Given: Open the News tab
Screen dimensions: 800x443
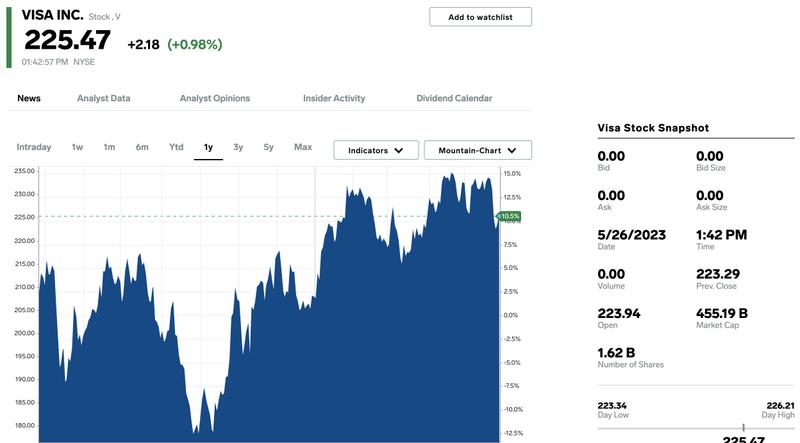Looking at the screenshot, I should (29, 98).
